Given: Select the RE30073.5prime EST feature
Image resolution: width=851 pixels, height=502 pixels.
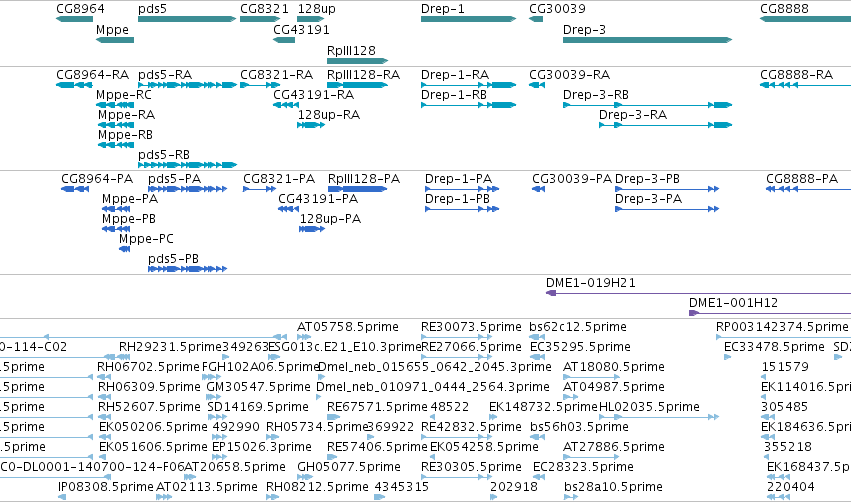Looking at the screenshot, I should (x=456, y=338).
